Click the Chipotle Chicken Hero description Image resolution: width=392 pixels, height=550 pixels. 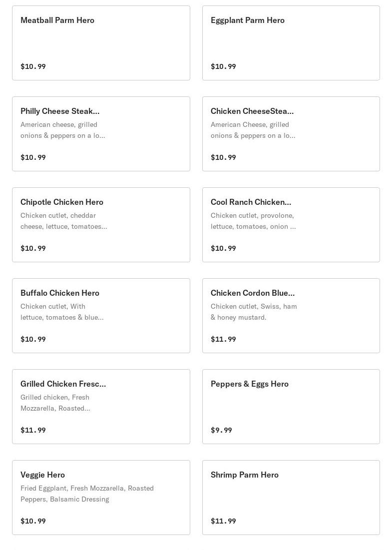63,221
